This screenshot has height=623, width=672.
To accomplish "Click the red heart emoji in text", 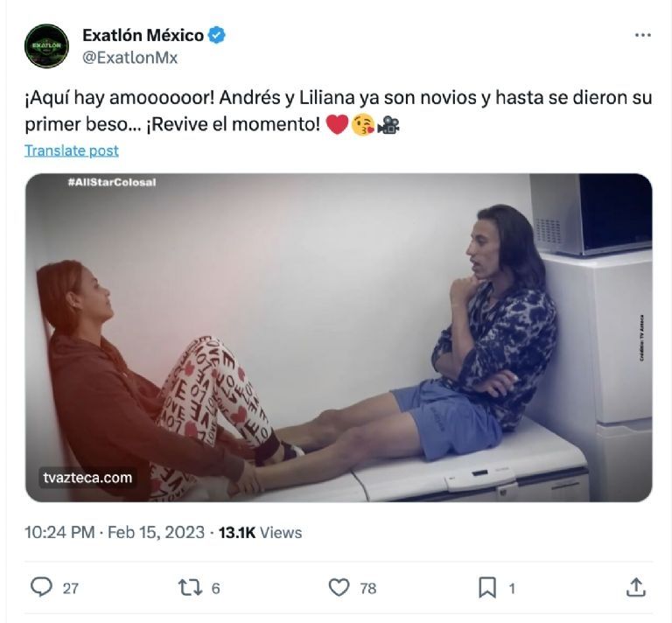I will coord(337,125).
